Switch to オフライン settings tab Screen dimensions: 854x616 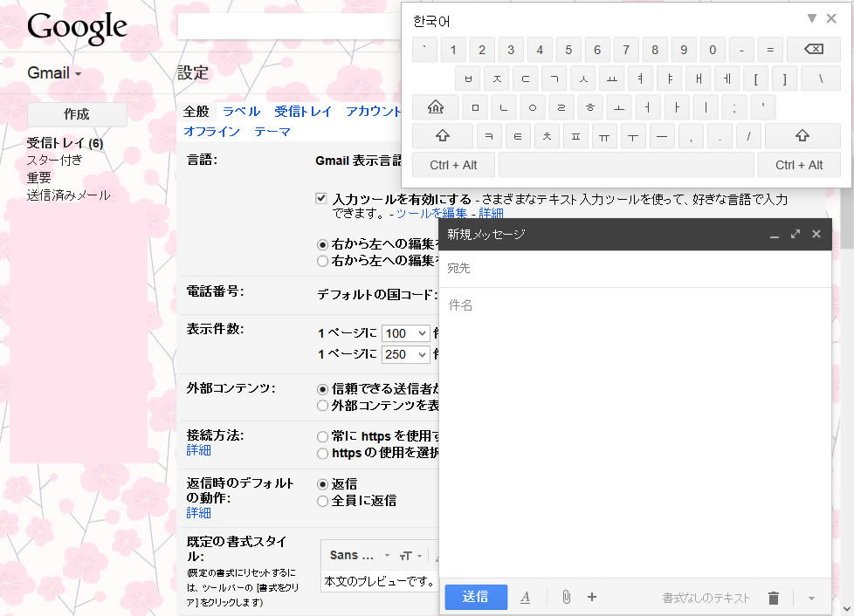212,132
